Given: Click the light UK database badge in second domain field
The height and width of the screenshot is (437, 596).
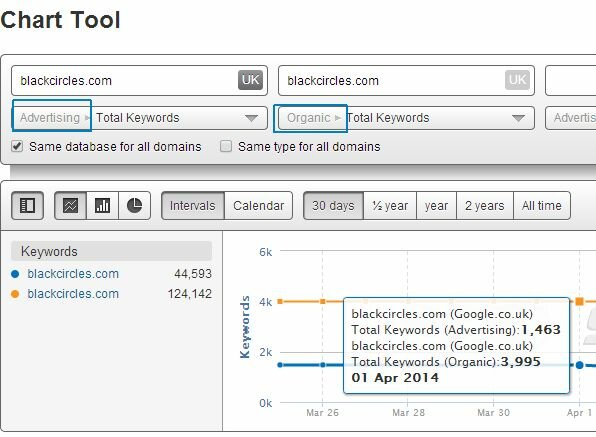Looking at the screenshot, I should tap(517, 80).
